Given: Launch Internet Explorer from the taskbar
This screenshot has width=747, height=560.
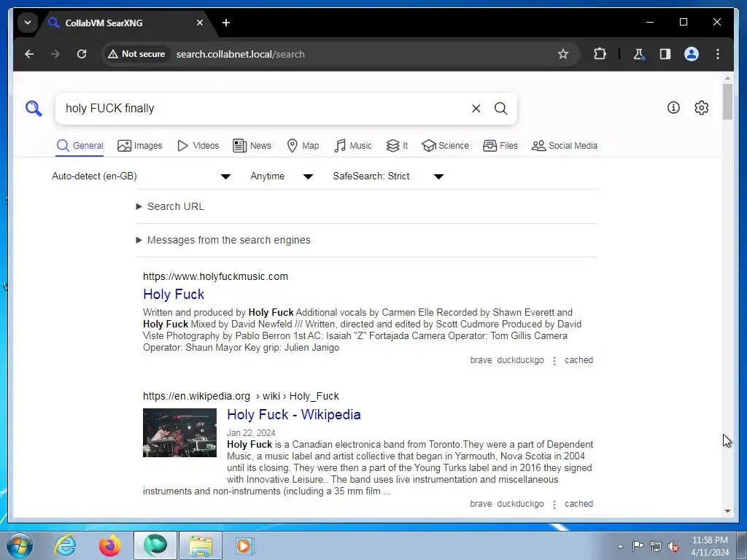Looking at the screenshot, I should tap(65, 545).
